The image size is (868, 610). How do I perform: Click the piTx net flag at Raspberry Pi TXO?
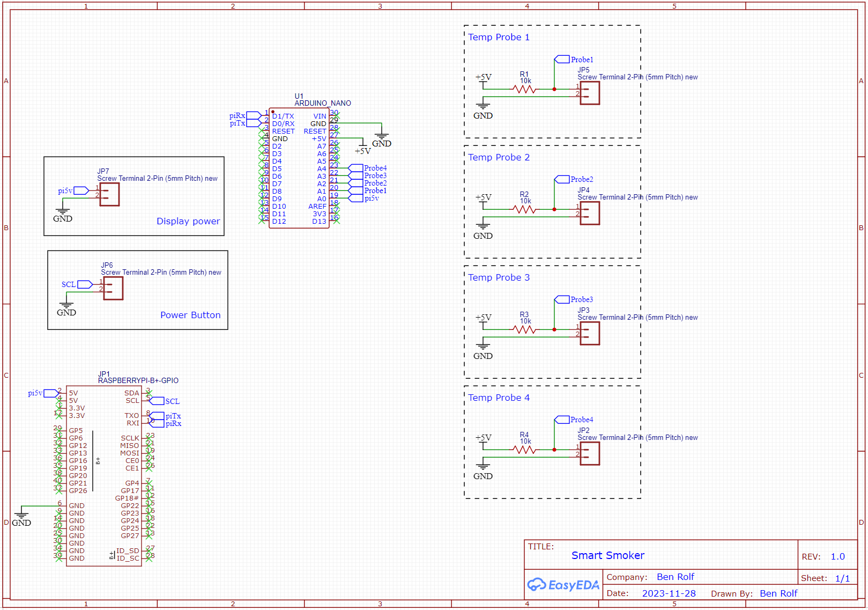click(x=165, y=416)
